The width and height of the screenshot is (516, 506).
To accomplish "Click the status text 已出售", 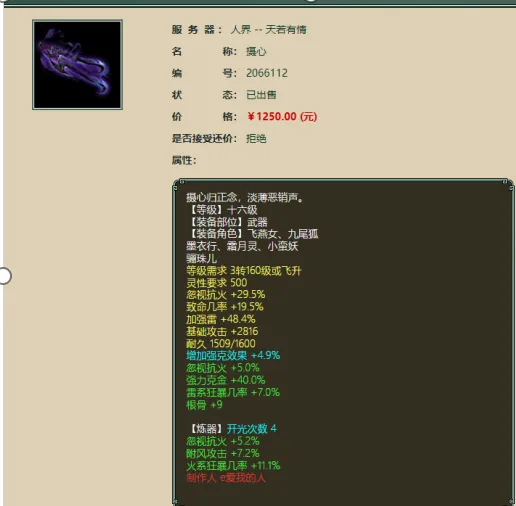I will [261, 95].
